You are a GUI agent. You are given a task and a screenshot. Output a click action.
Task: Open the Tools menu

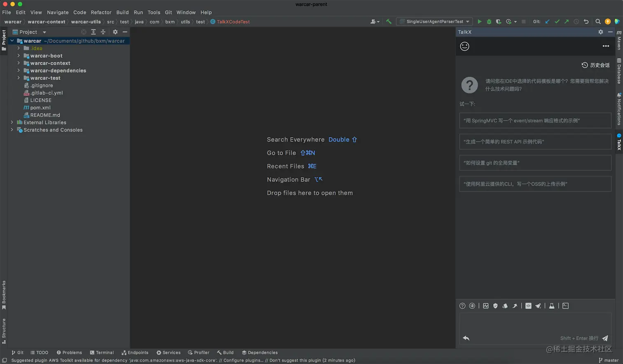pos(154,12)
